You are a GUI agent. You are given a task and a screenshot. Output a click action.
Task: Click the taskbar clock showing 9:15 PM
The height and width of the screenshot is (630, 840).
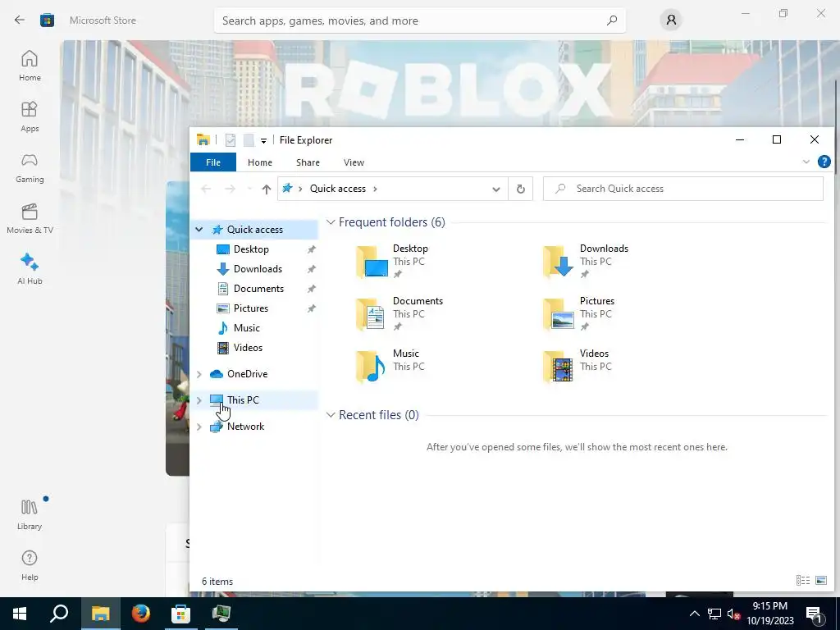pyautogui.click(x=770, y=614)
